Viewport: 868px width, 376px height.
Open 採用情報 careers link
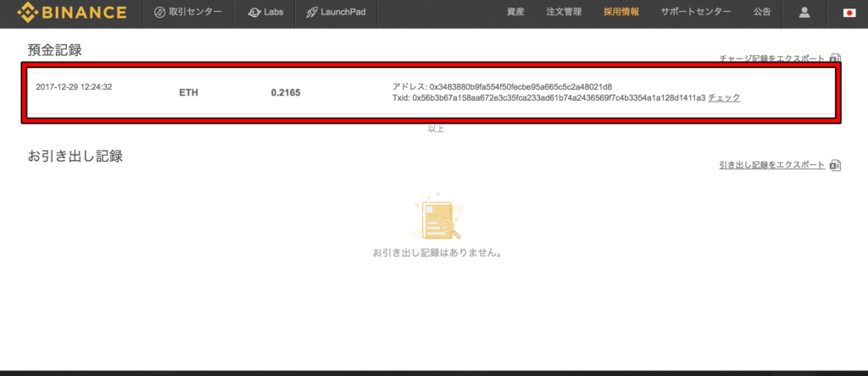coord(621,12)
